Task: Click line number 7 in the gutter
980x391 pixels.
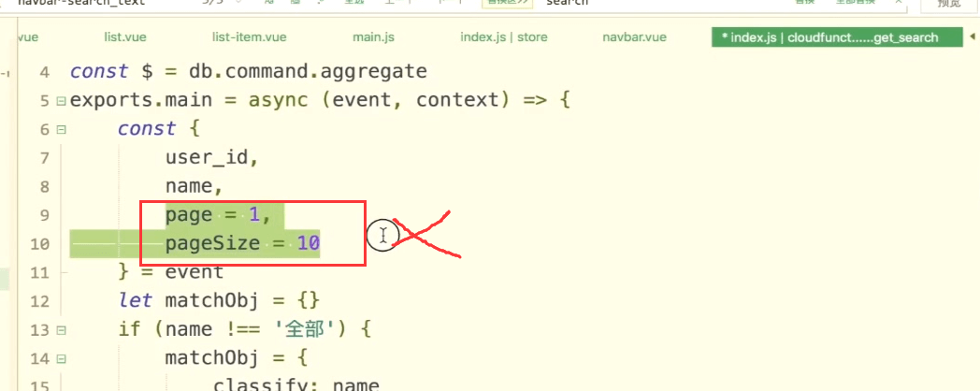Action: pos(44,158)
